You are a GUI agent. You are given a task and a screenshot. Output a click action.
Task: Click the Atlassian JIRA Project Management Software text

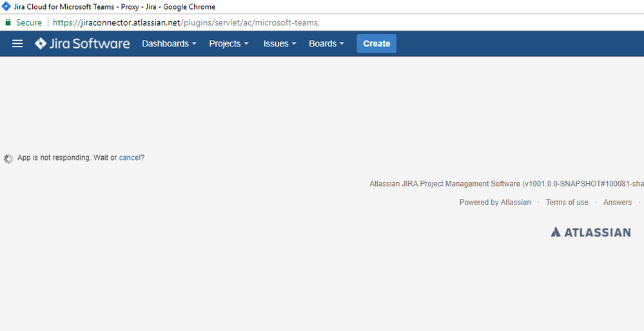pos(507,184)
